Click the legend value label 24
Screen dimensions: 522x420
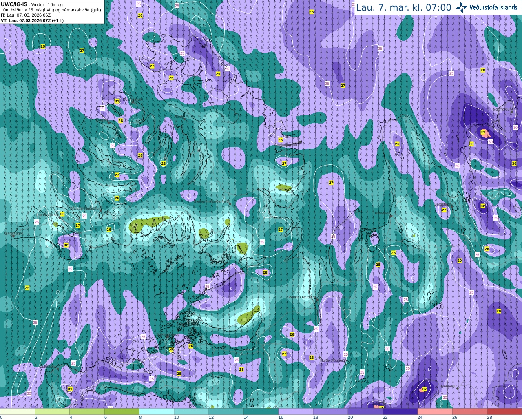420,417
